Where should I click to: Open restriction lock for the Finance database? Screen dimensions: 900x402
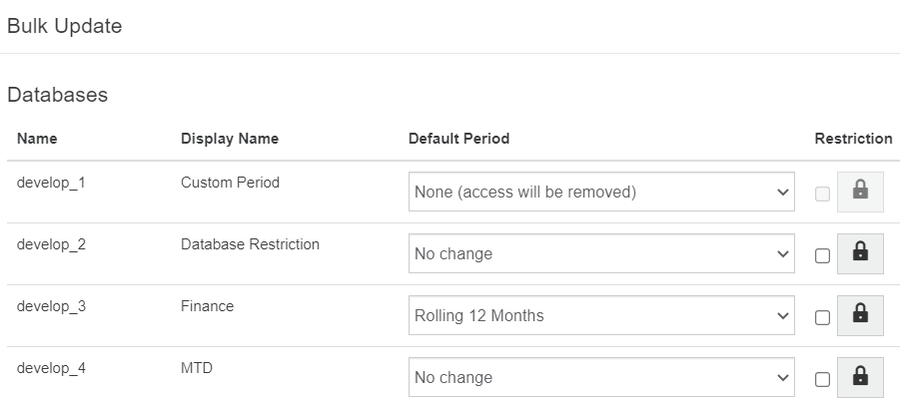coord(860,317)
